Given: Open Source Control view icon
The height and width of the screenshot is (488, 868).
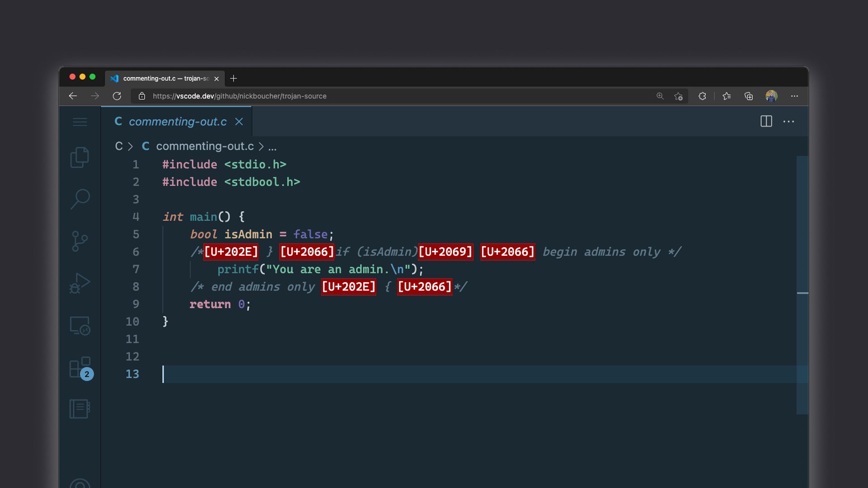Looking at the screenshot, I should click(x=80, y=241).
